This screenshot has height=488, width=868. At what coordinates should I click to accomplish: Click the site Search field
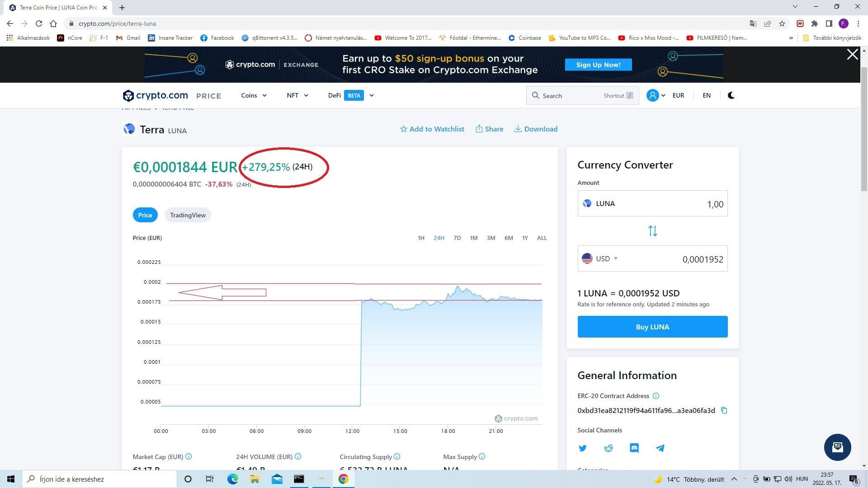(x=582, y=95)
